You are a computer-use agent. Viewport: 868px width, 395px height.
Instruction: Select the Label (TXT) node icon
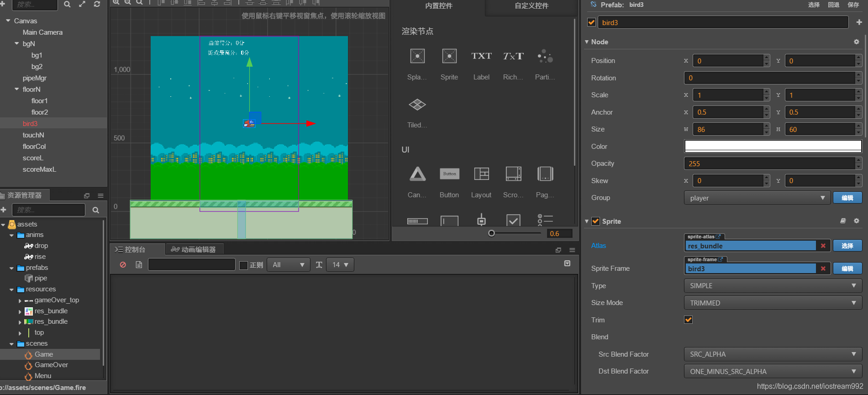coord(481,56)
